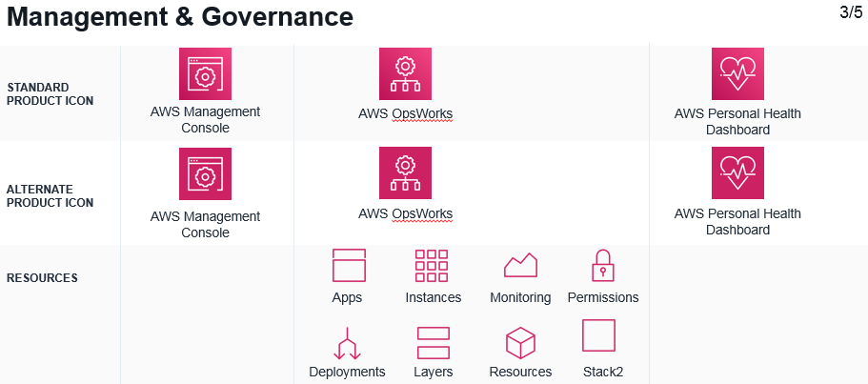The width and height of the screenshot is (868, 384).
Task: Click the Instances text label
Action: [x=433, y=297]
